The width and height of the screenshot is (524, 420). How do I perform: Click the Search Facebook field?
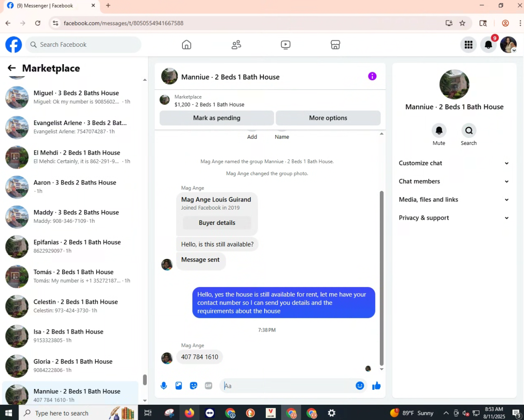[x=83, y=45]
